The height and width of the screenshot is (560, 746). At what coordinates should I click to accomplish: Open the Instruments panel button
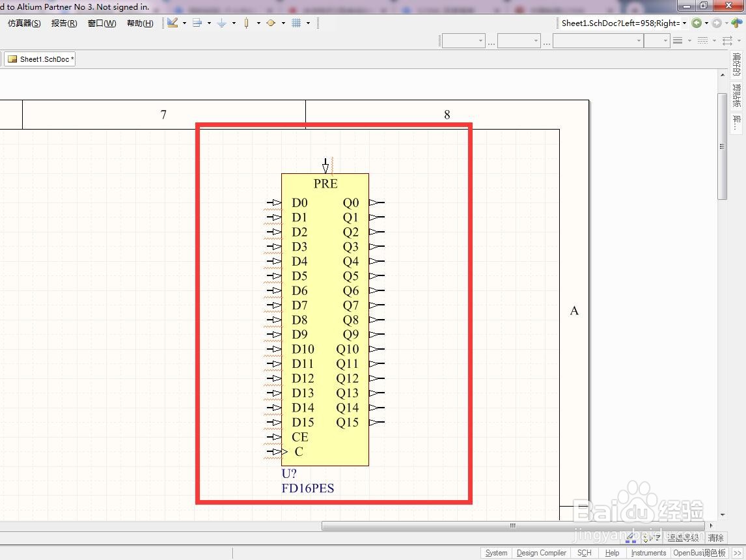(648, 553)
